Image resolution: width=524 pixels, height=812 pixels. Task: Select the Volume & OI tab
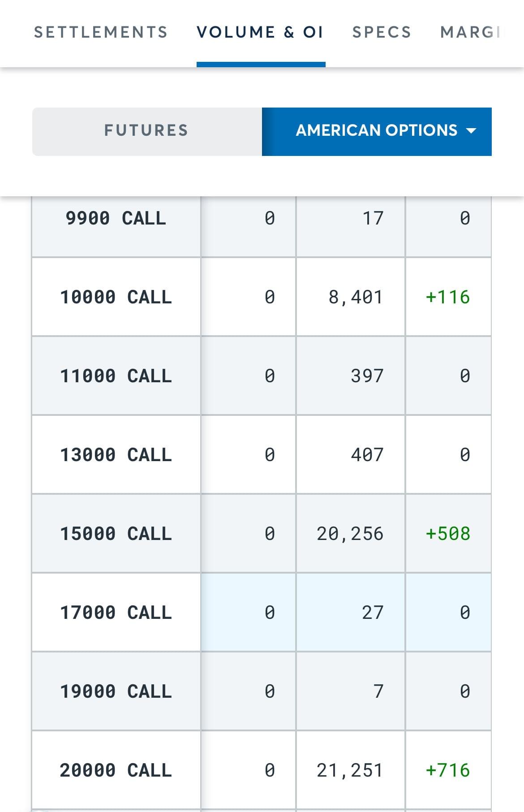click(x=260, y=32)
